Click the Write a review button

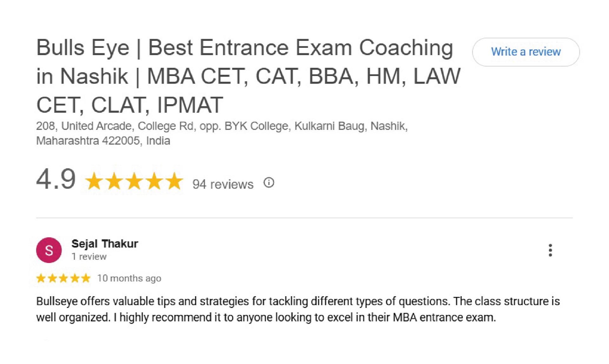tap(526, 52)
